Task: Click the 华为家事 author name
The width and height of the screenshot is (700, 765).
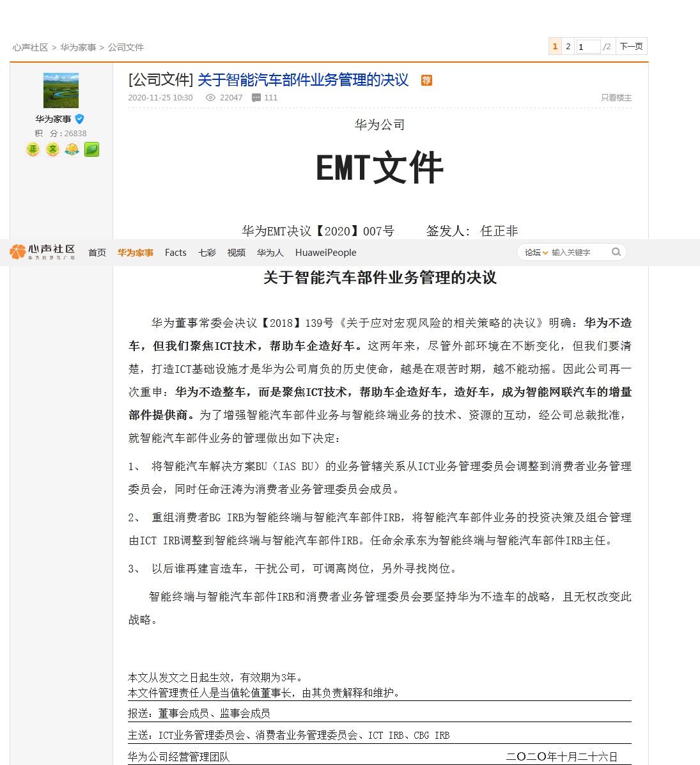Action: coord(53,118)
